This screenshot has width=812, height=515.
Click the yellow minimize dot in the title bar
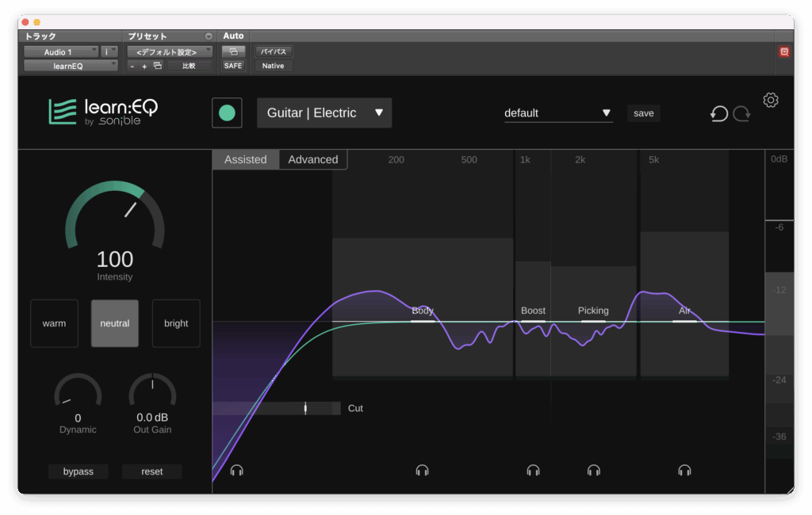[x=36, y=22]
